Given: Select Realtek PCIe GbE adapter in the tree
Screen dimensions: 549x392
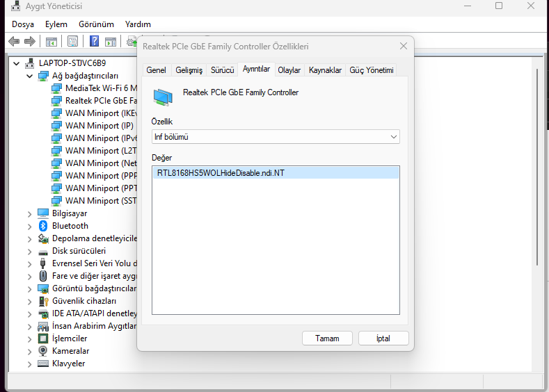Looking at the screenshot, I should [x=101, y=101].
